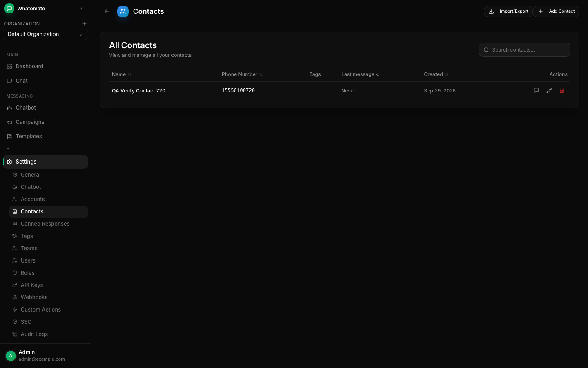The height and width of the screenshot is (368, 588).
Task: Select Contacts in settings list
Action: [48, 211]
